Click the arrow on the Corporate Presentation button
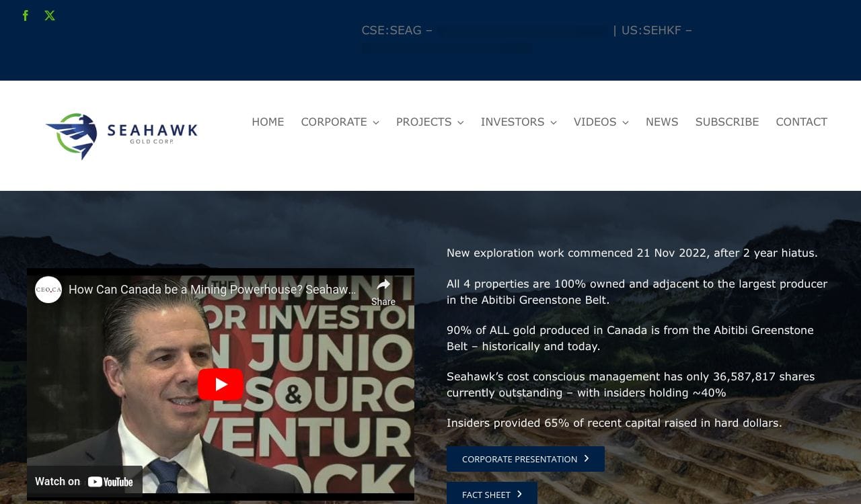Viewport: 861px width, 504px height. pos(587,458)
